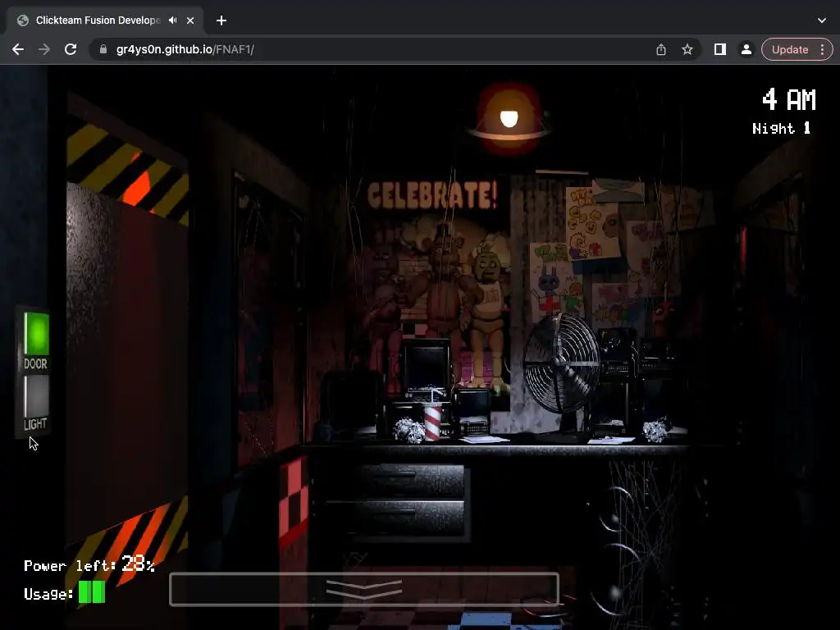Open site info via the lock icon

pyautogui.click(x=103, y=49)
